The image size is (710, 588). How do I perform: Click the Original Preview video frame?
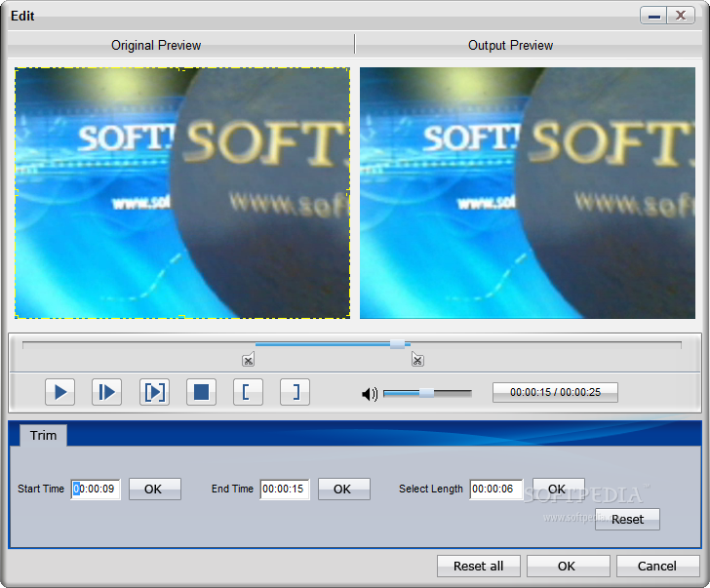click(x=182, y=193)
